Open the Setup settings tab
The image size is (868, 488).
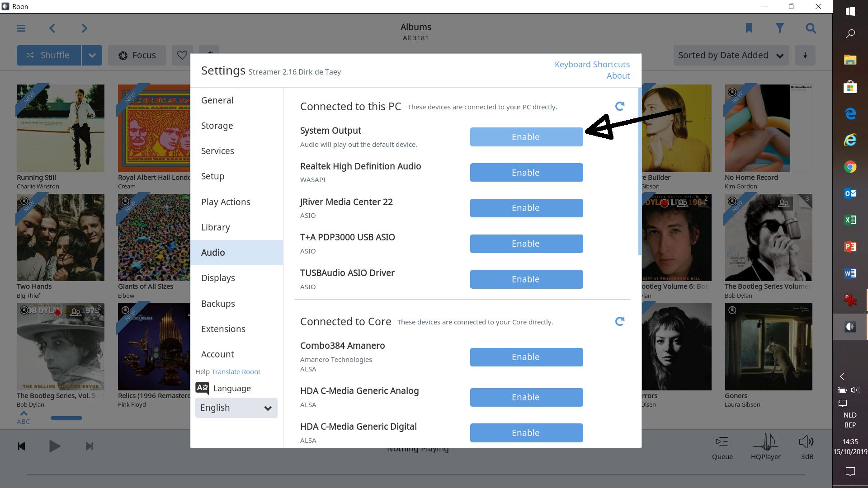(x=236, y=176)
